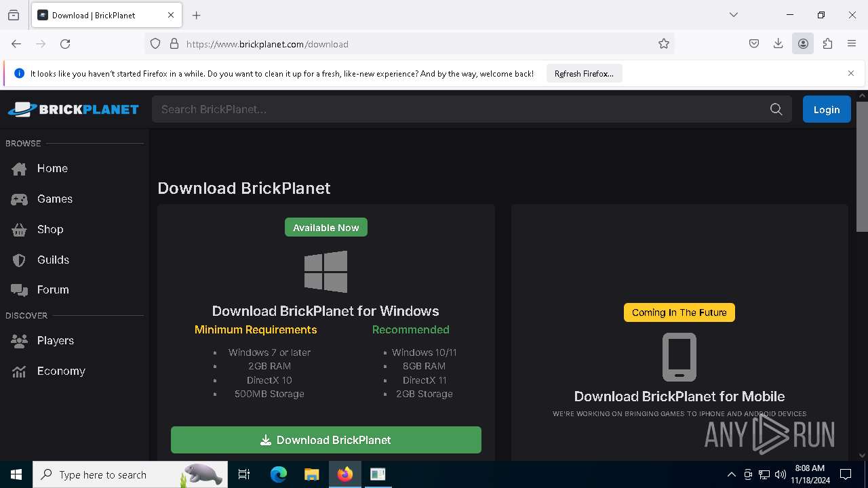Click the tracking protection shield icon
Image resolution: width=868 pixels, height=488 pixels.
tap(155, 43)
